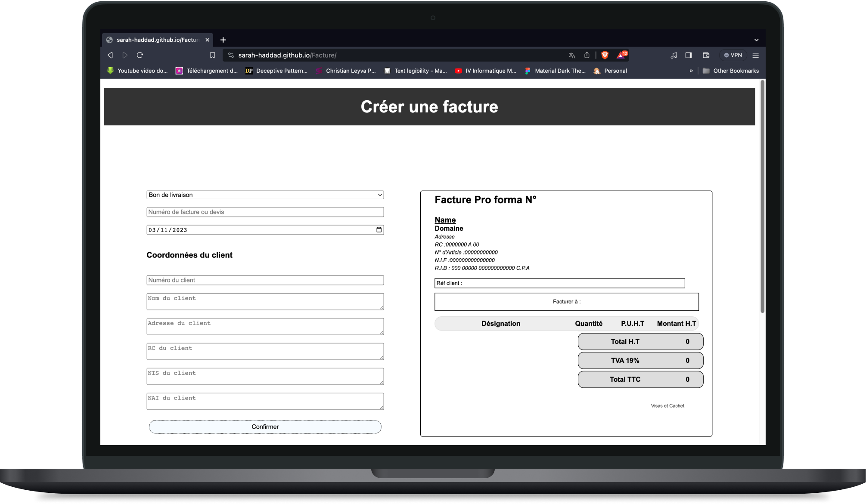Click the Confirmer button
The width and height of the screenshot is (866, 504).
pyautogui.click(x=265, y=427)
